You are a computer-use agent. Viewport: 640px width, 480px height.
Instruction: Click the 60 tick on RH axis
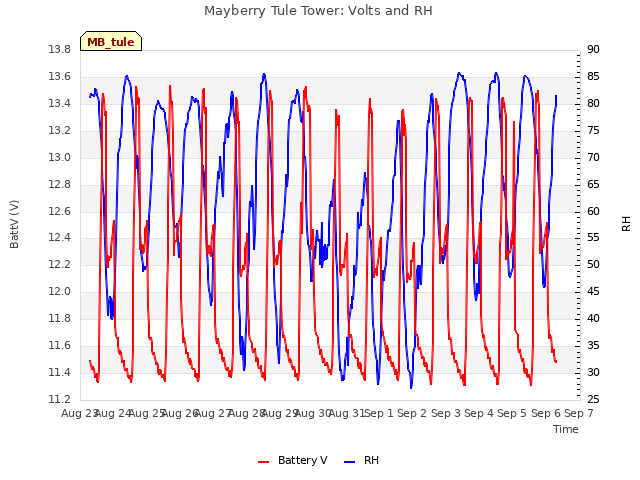click(x=593, y=211)
